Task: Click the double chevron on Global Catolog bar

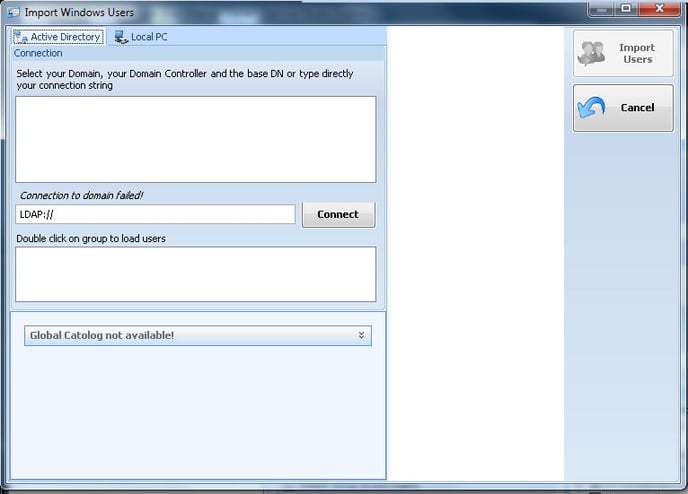Action: pos(361,335)
